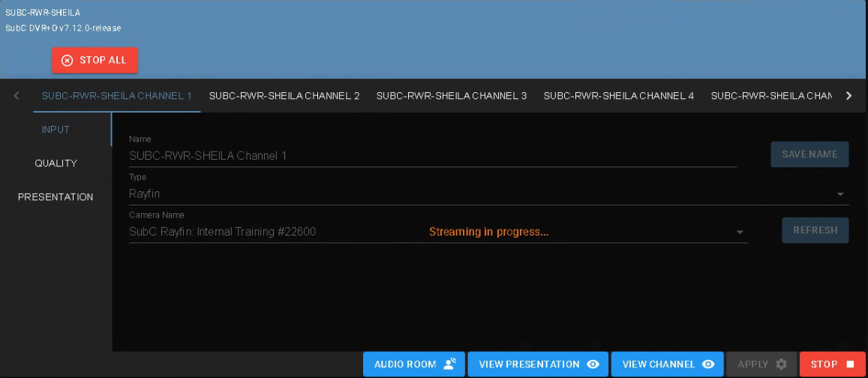
Task: Open the SUBC-RWR-SHEILA Channel 2 tab
Action: (284, 96)
